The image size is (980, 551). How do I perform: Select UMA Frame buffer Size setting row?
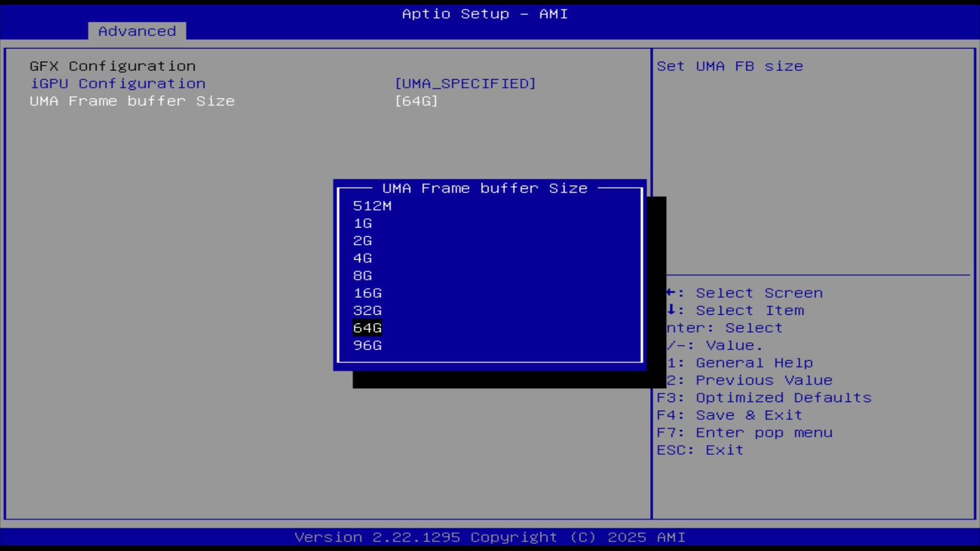(x=132, y=101)
